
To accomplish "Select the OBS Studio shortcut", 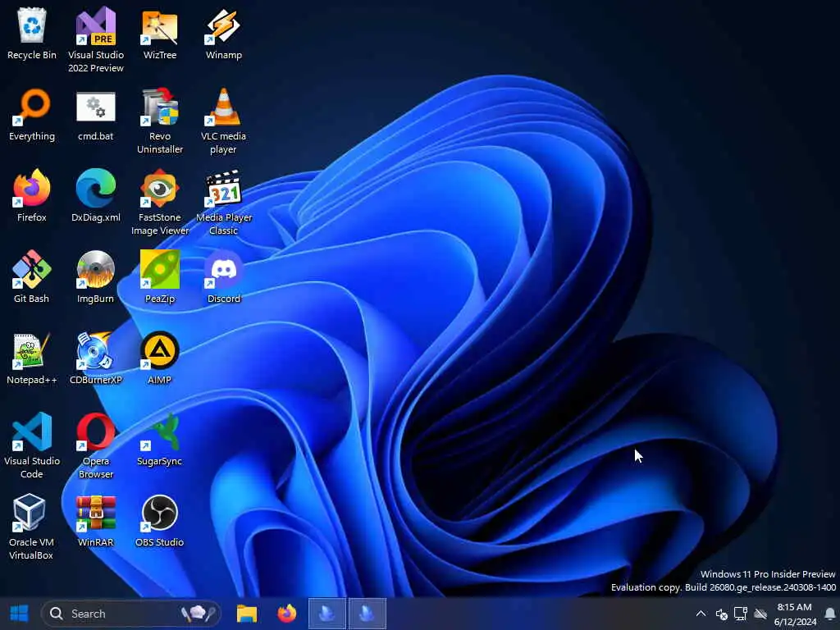I will tap(160, 521).
